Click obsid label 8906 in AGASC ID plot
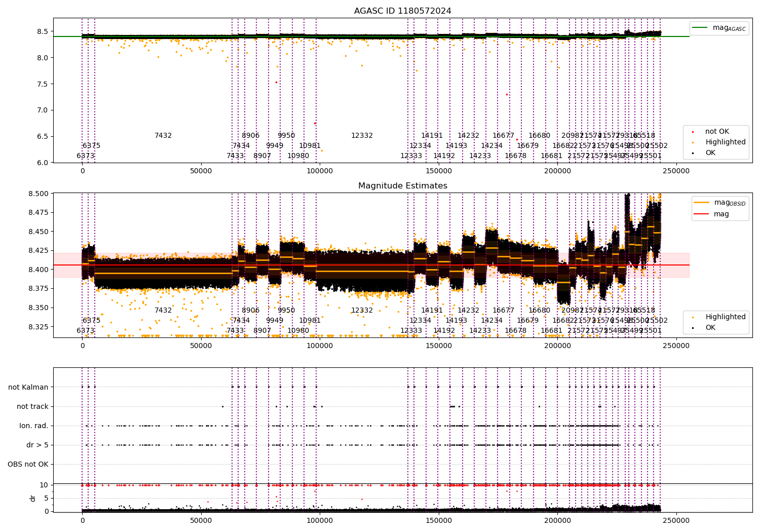The height and width of the screenshot is (532, 760). (x=250, y=136)
